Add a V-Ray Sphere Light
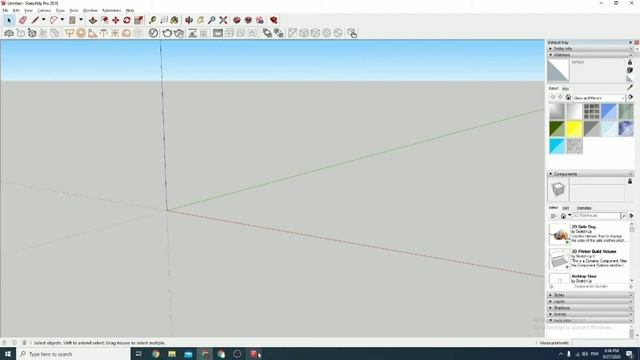640x360 pixels. [81, 33]
